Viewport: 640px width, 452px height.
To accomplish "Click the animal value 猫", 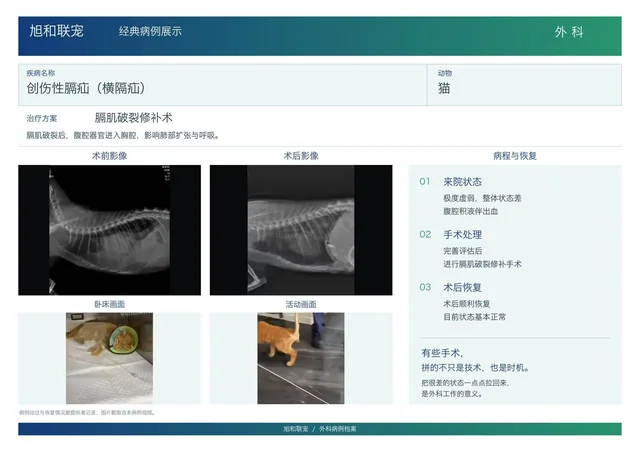I will pyautogui.click(x=444, y=88).
